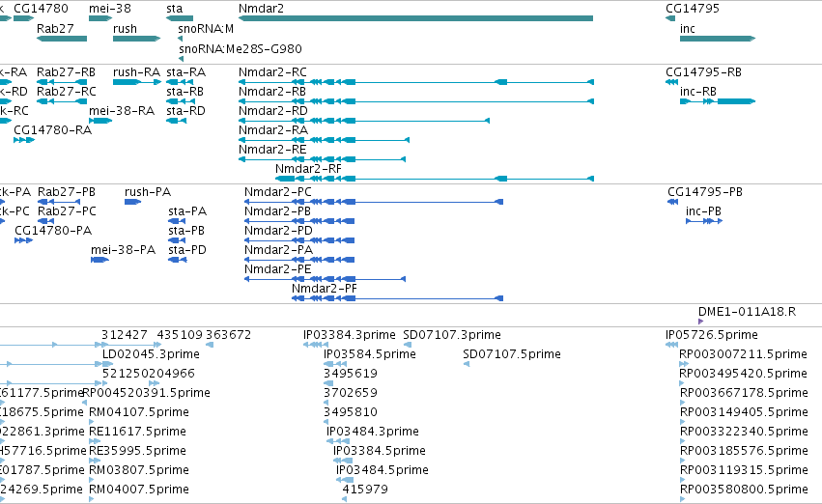
Task: Click transcript Rab27-RB
Action: click(x=62, y=82)
